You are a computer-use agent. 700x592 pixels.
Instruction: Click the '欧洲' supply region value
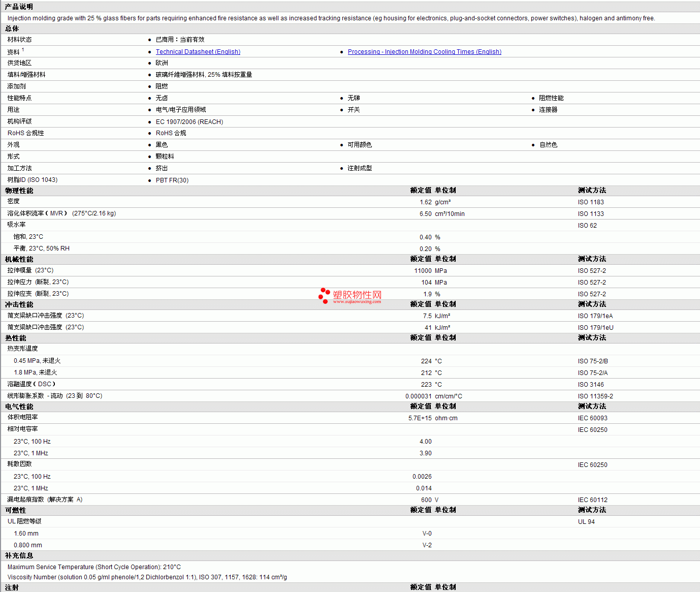[162, 63]
